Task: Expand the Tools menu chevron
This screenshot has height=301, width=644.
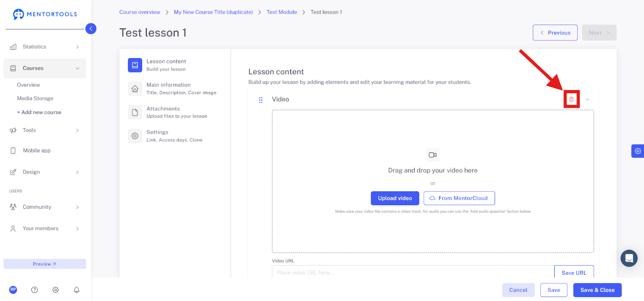Action: pyautogui.click(x=77, y=131)
